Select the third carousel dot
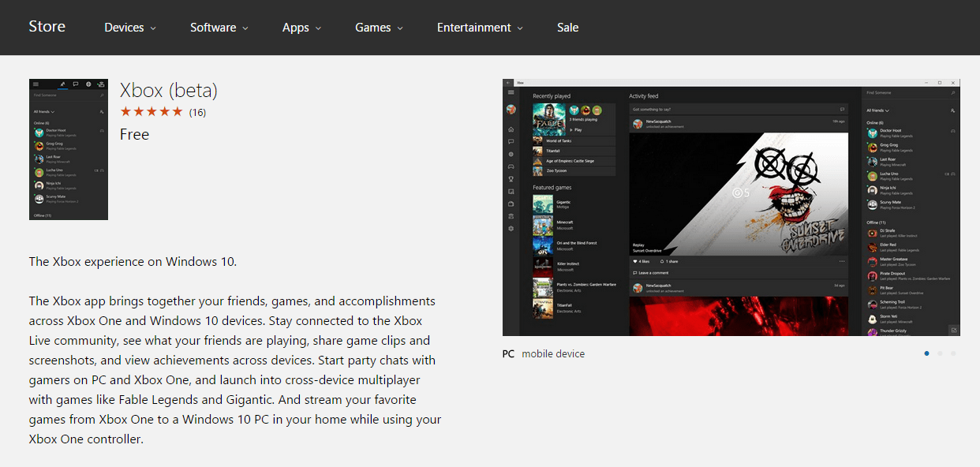The width and height of the screenshot is (980, 467). [953, 353]
